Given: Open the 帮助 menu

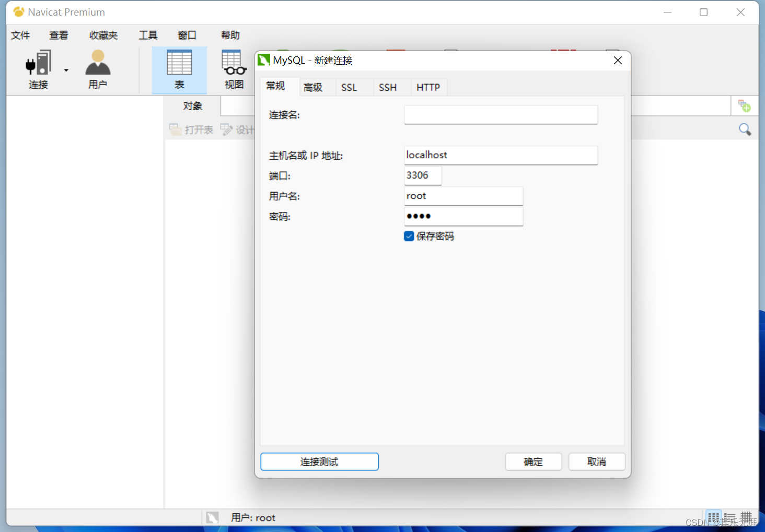Looking at the screenshot, I should click(230, 35).
